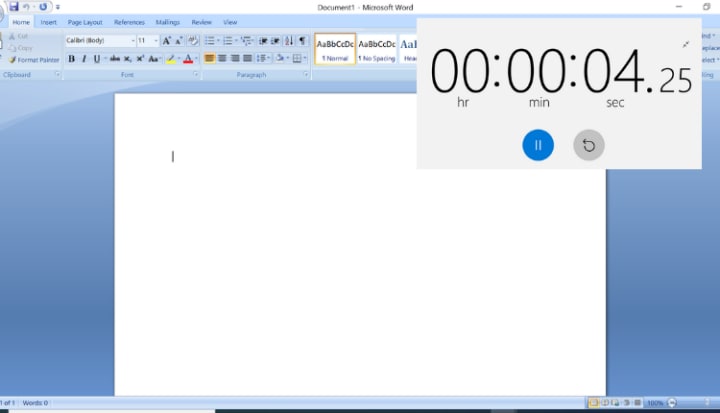Sort the selected text

click(x=289, y=41)
